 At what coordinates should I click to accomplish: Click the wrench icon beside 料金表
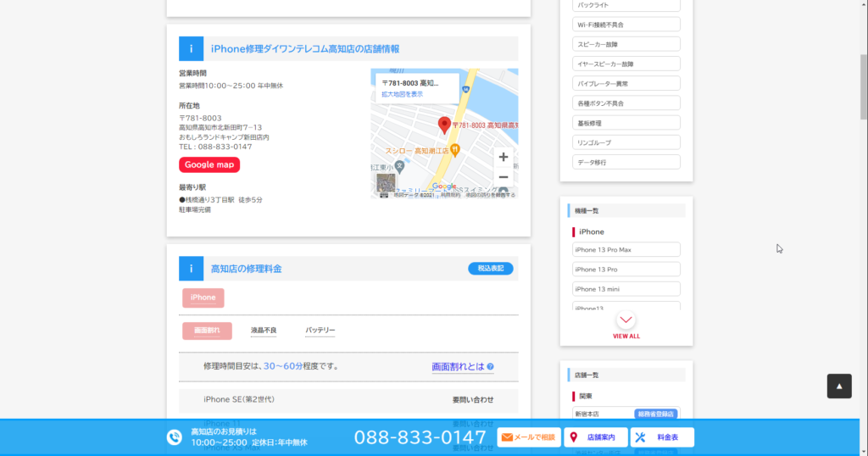click(x=641, y=437)
